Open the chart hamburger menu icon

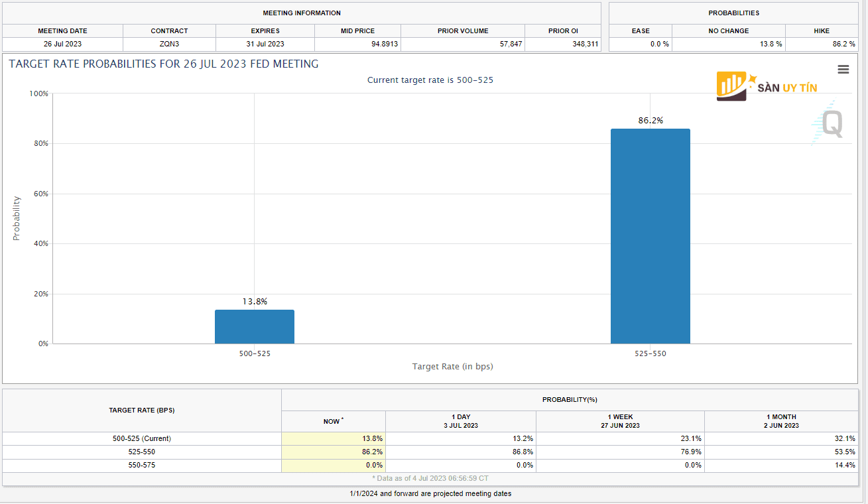pyautogui.click(x=843, y=70)
